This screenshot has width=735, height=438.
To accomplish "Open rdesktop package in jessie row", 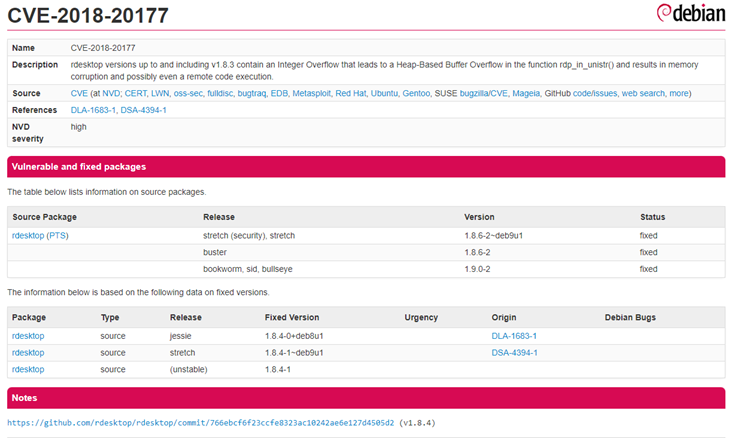I will pos(28,336).
